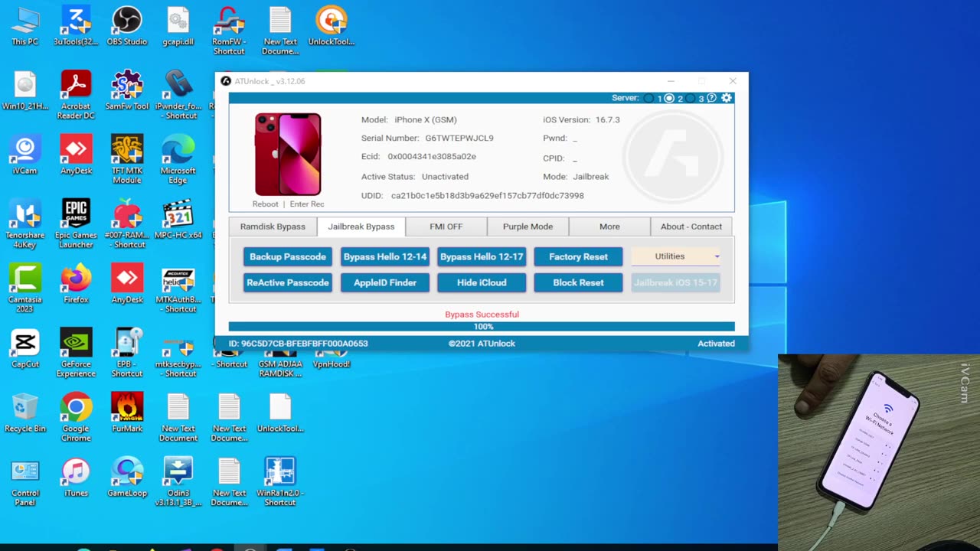980x551 pixels.
Task: Click the Jailbreak iOS 15-17 button
Action: click(676, 282)
